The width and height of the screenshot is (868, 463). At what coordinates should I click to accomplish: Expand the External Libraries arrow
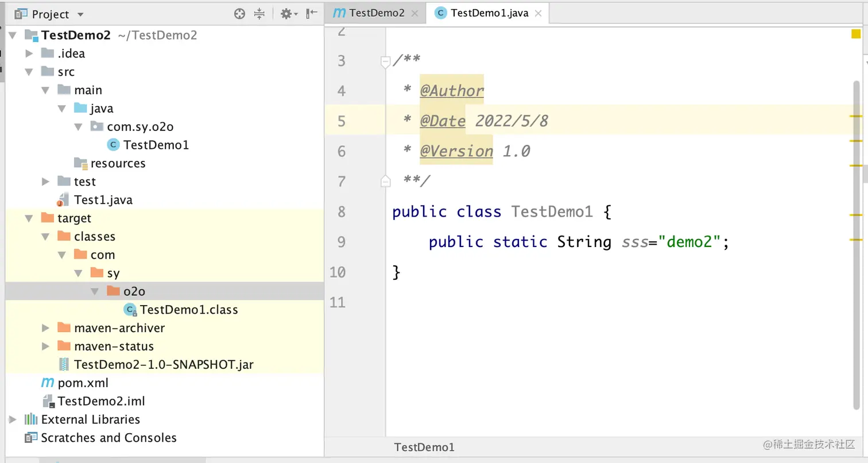click(13, 419)
